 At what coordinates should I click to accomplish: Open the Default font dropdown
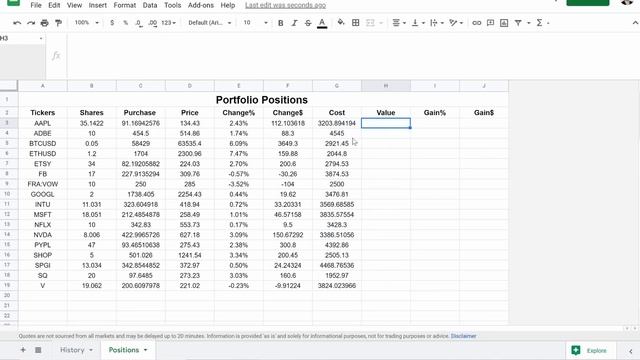(209, 23)
